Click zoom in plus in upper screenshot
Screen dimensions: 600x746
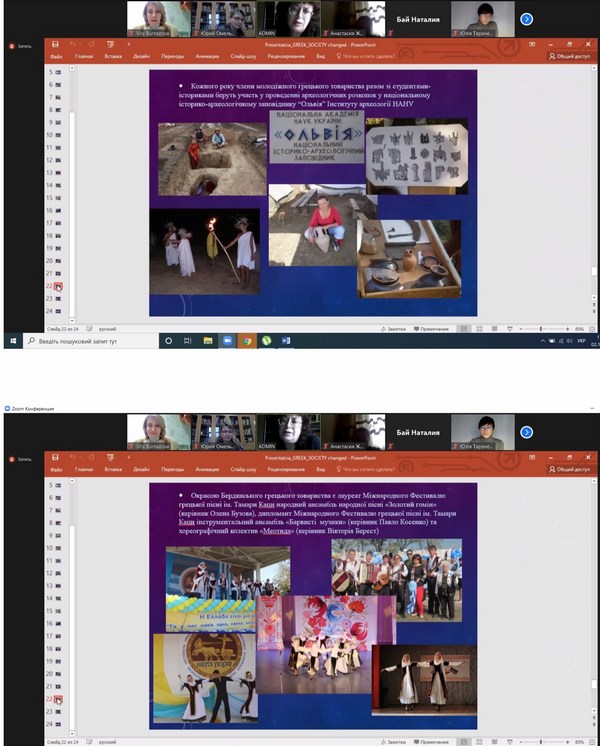[567, 329]
